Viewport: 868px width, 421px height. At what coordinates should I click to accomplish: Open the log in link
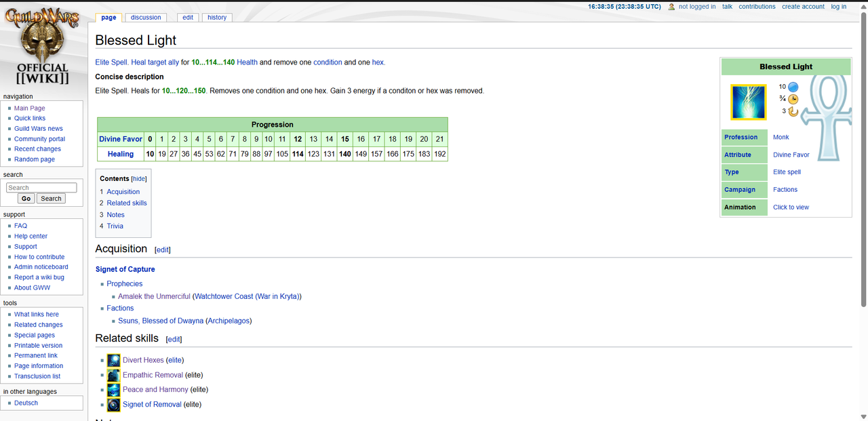pyautogui.click(x=839, y=7)
